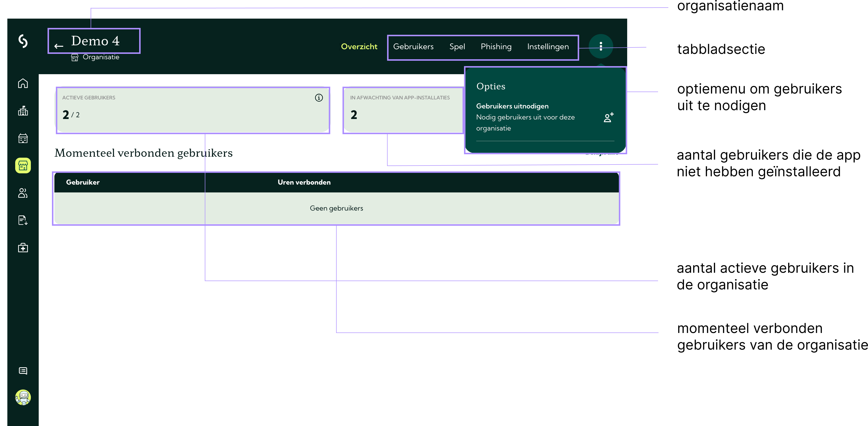Click the app logo in the sidebar
Viewport: 868px width, 426px height.
coord(23,41)
